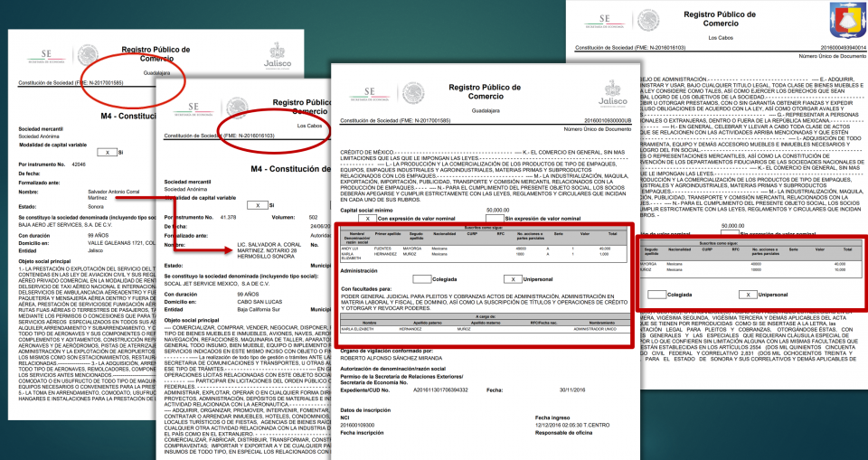Click the Jalisco logo on the leftmost document

(278, 55)
